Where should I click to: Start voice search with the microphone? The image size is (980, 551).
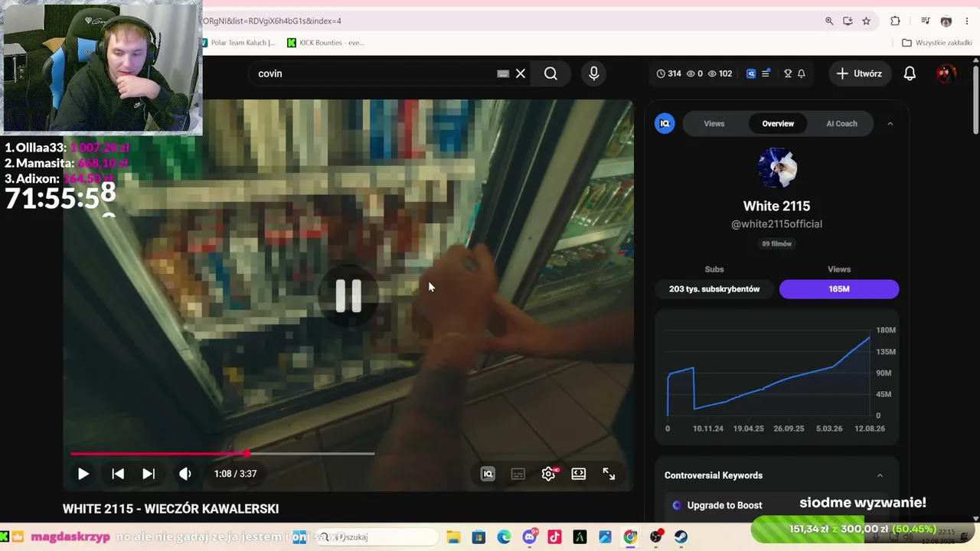[593, 73]
